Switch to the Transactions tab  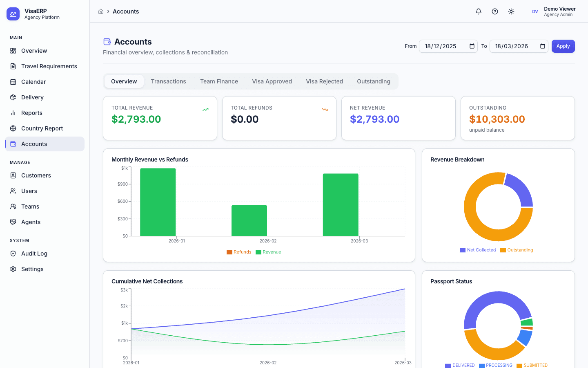(168, 81)
